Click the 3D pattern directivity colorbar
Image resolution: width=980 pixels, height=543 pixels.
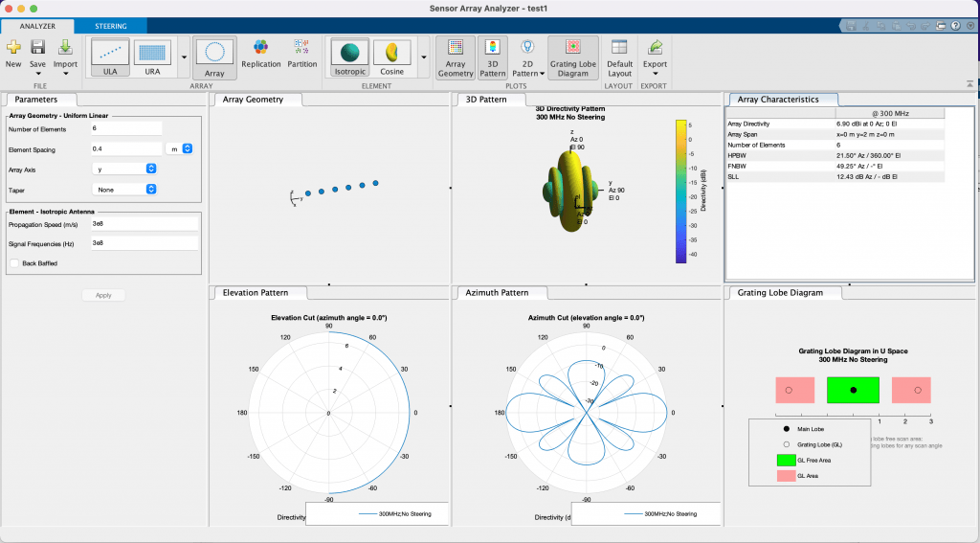point(680,192)
